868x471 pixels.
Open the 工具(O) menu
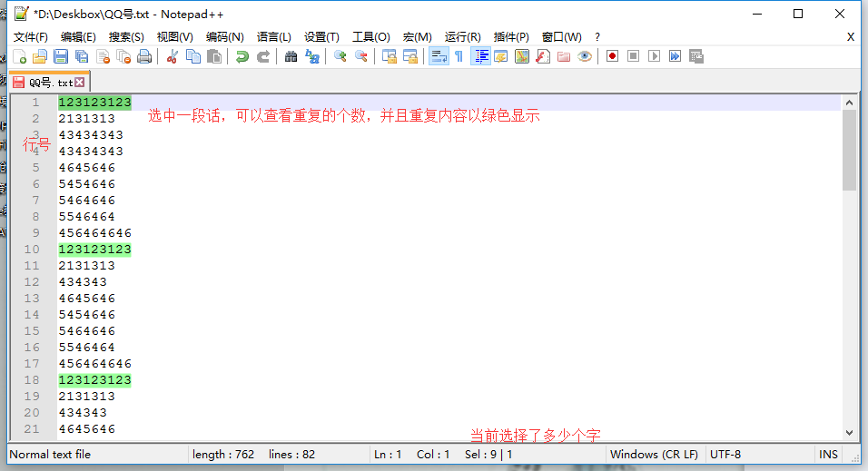370,37
